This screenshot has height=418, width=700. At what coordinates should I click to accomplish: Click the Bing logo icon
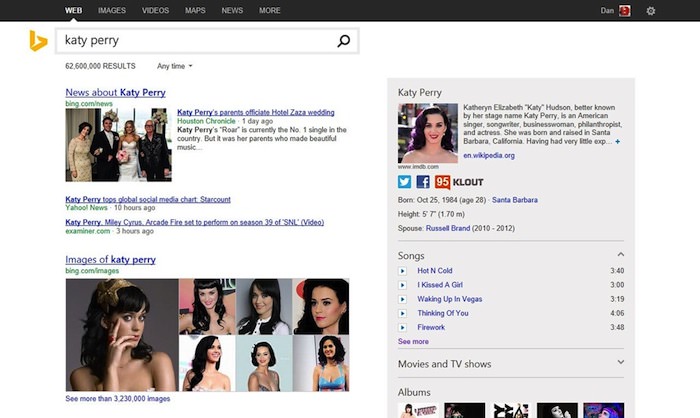pos(38,41)
